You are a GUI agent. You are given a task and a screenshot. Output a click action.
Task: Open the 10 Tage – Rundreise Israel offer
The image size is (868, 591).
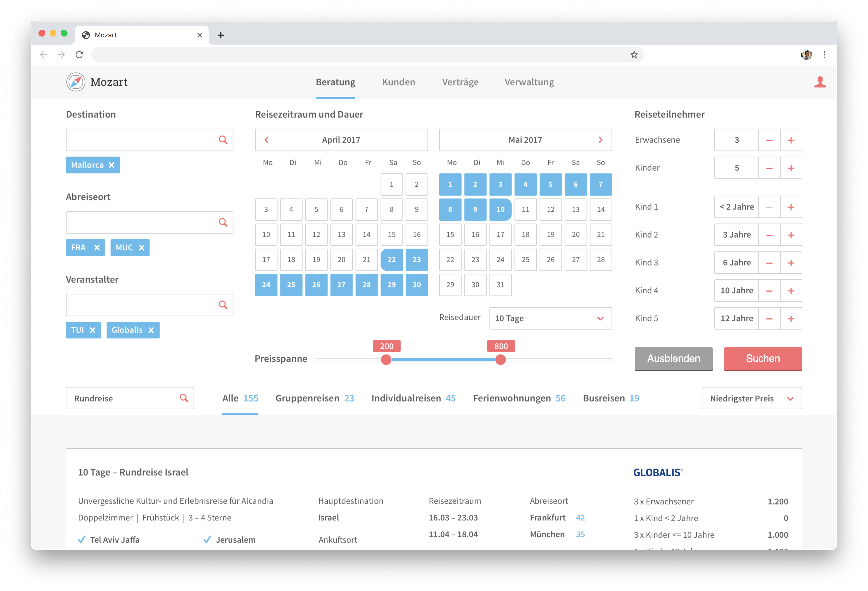pos(133,472)
